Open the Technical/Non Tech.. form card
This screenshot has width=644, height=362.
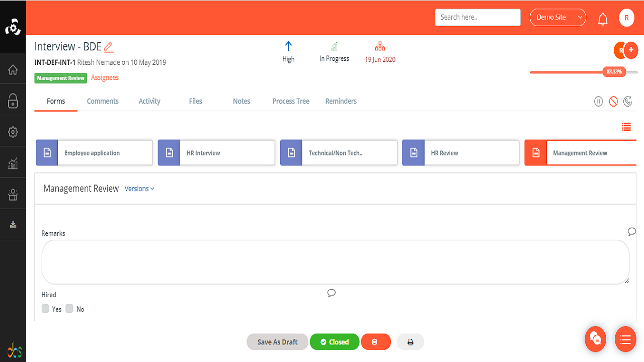(x=339, y=153)
